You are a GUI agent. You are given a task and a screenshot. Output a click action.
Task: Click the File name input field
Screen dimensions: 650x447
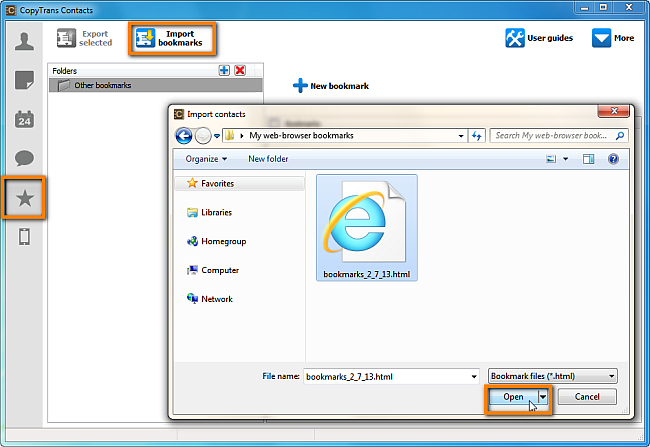pos(386,377)
